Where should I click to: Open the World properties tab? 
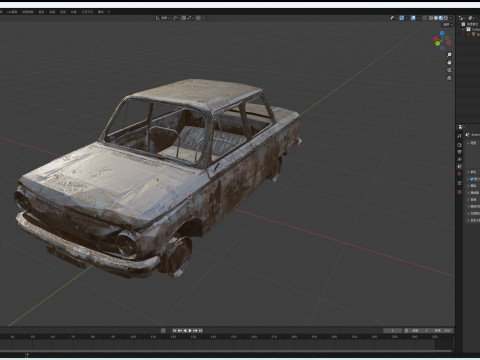click(460, 174)
